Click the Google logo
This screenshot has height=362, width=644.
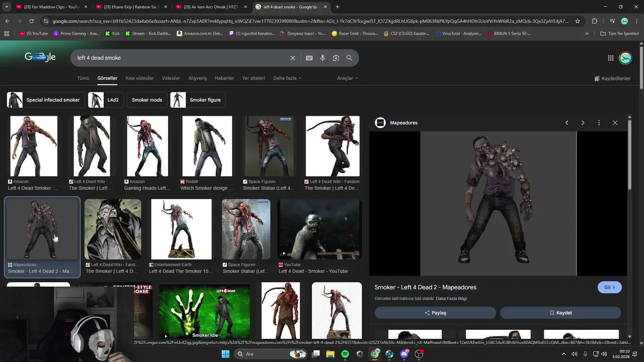[x=40, y=57]
